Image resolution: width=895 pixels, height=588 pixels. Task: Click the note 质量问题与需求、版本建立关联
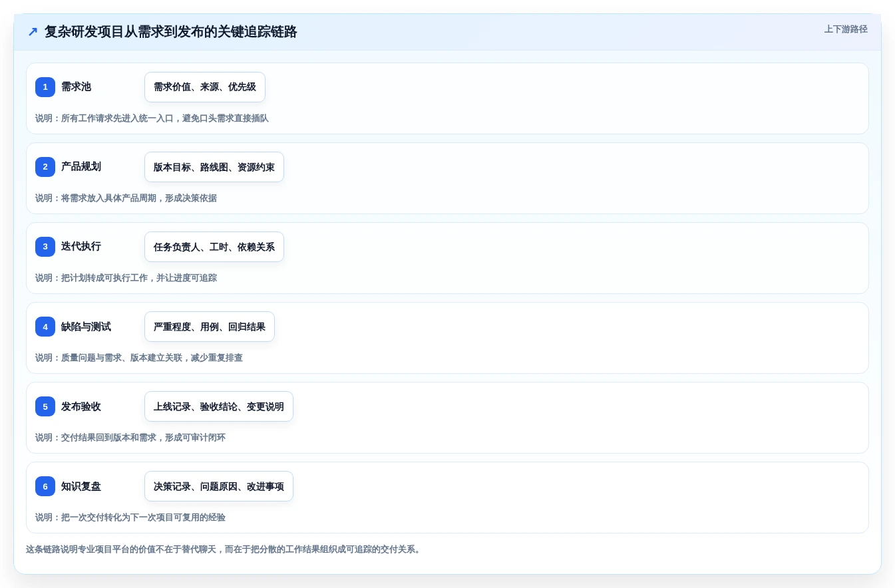click(x=139, y=358)
